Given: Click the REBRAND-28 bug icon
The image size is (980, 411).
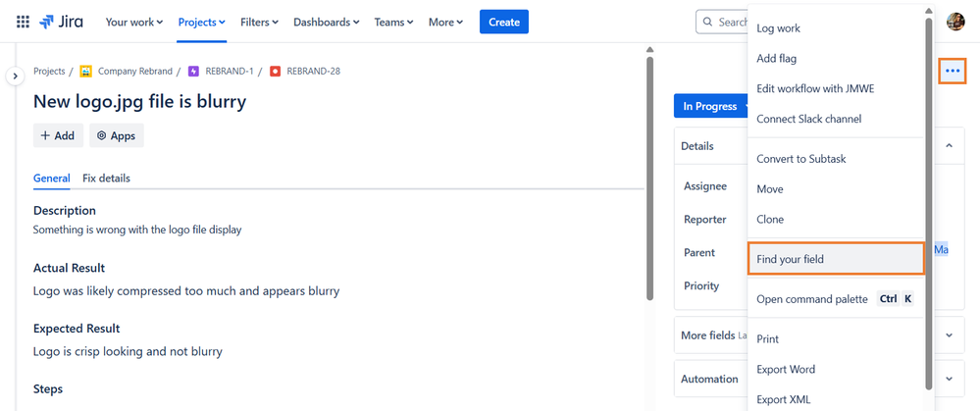Looking at the screenshot, I should pyautogui.click(x=276, y=72).
